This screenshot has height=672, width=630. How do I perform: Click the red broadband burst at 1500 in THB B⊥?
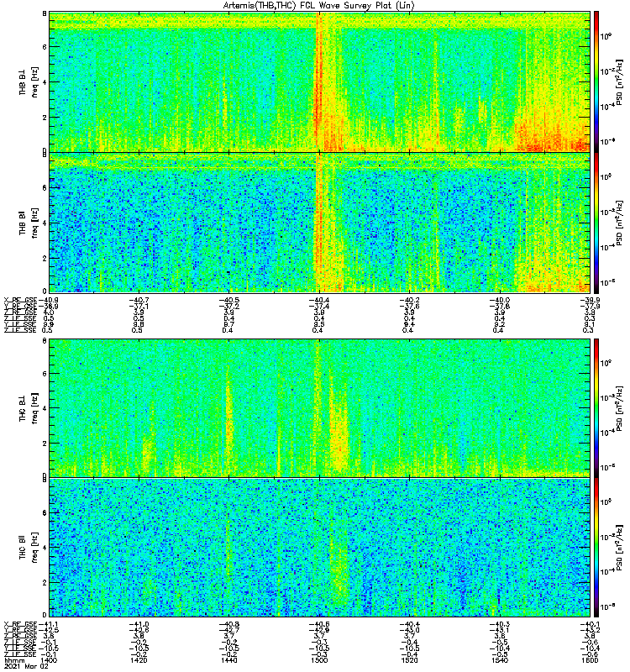[318, 81]
